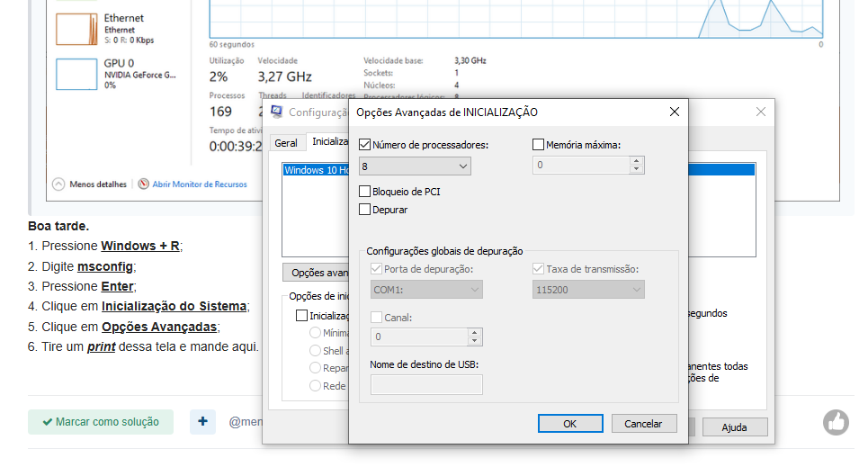Switch to the Geral tab

click(x=286, y=143)
